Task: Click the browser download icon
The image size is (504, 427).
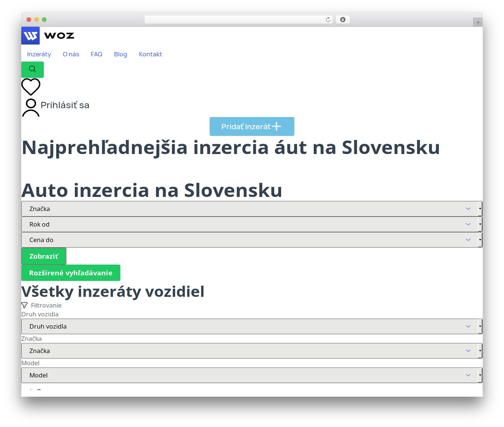Action: click(x=343, y=20)
